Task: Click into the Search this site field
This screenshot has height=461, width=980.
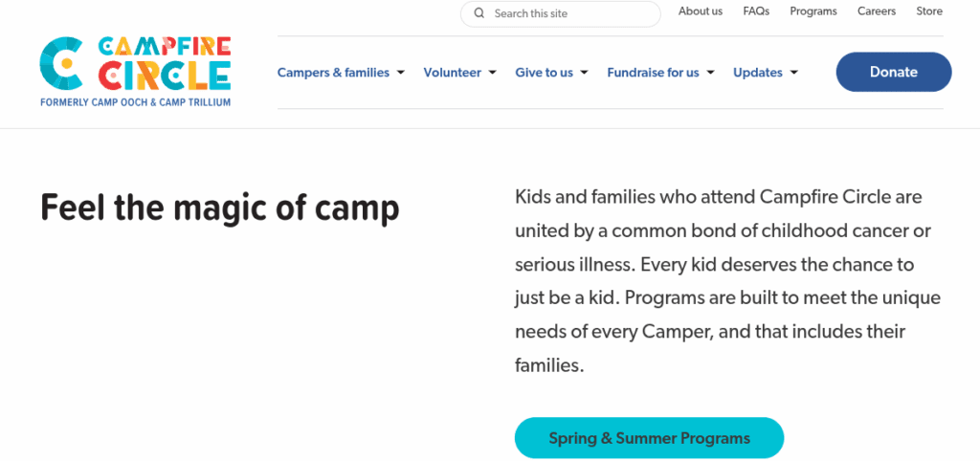Action: (569, 14)
